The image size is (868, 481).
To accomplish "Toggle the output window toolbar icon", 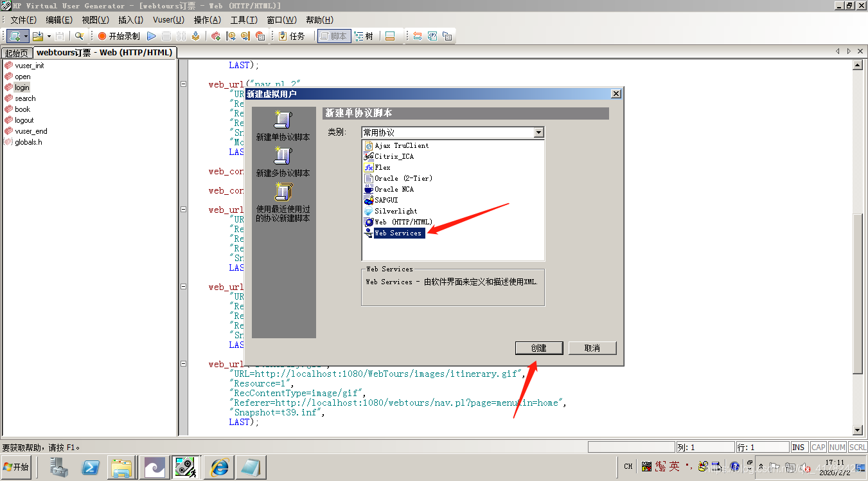I will (x=389, y=36).
